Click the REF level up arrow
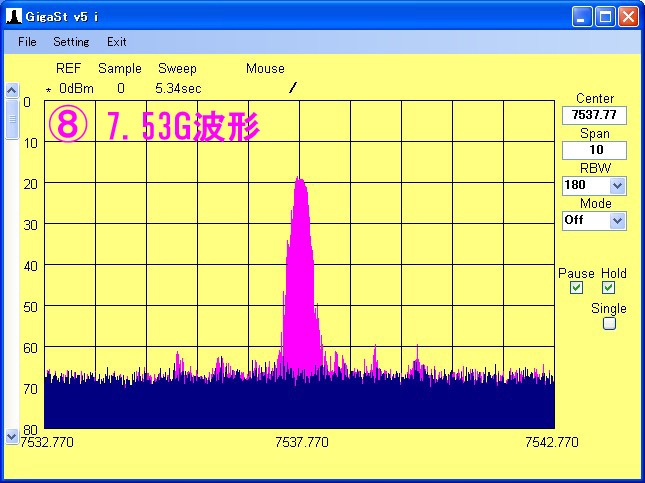This screenshot has width=645, height=483. [x=12, y=90]
